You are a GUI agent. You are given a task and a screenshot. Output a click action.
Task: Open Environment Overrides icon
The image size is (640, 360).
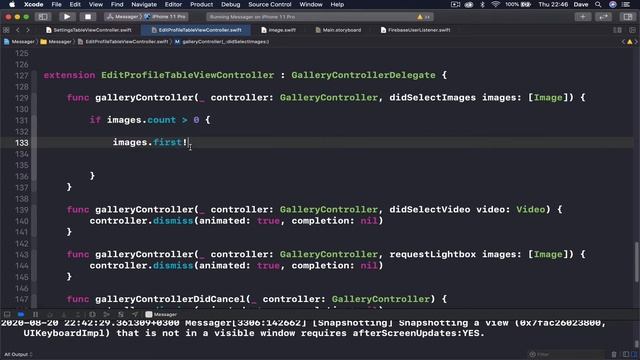click(x=121, y=314)
